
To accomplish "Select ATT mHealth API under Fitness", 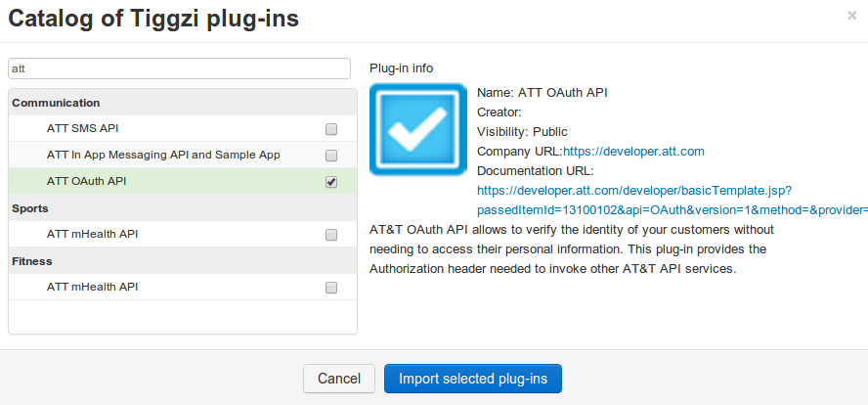I will (x=92, y=287).
